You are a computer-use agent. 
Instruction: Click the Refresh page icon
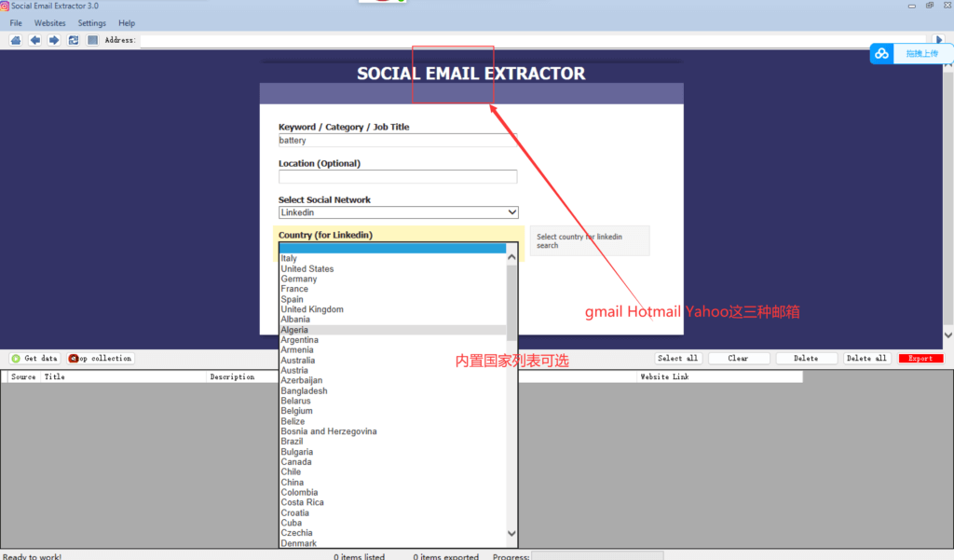73,39
